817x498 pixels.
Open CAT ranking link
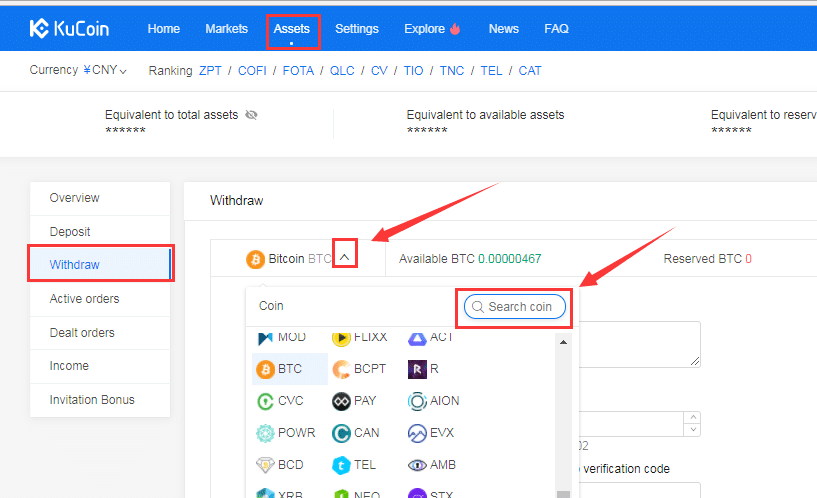tap(530, 71)
